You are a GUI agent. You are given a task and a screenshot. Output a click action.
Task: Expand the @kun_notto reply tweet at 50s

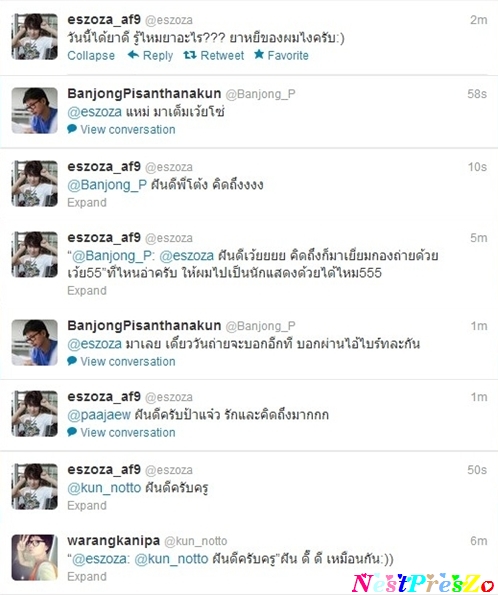point(87,505)
